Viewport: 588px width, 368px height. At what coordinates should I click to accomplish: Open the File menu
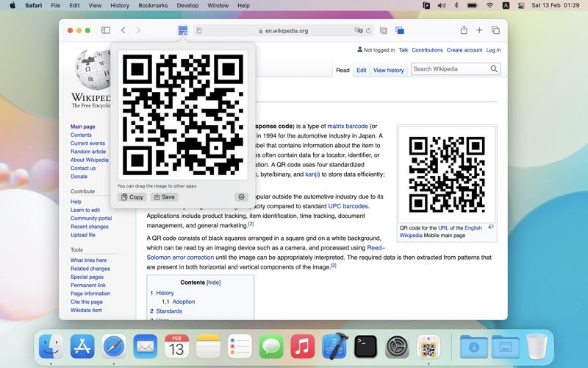coord(56,5)
